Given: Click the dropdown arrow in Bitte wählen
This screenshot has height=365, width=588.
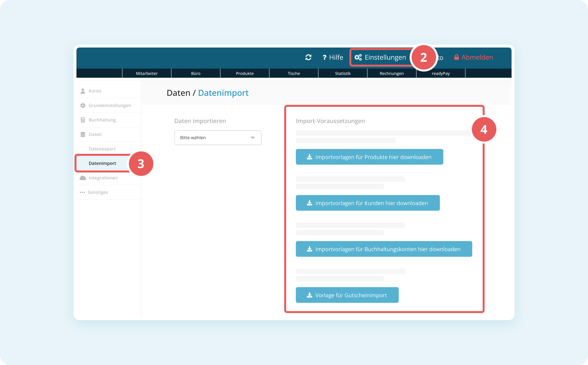Looking at the screenshot, I should click(x=253, y=138).
